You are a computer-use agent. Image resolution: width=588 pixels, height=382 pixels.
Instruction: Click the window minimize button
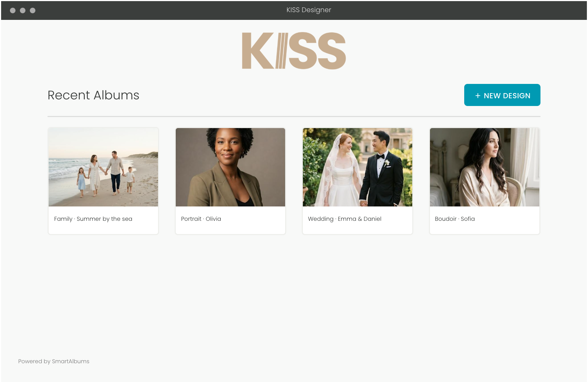coord(22,10)
